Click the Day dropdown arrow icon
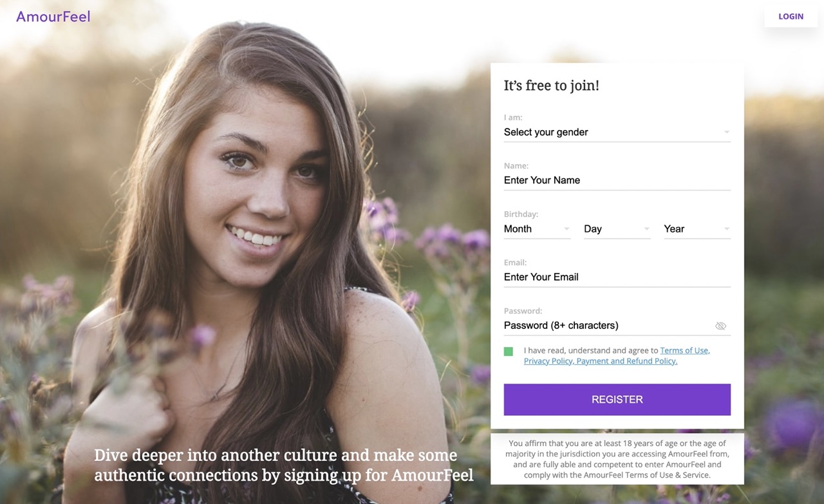This screenshot has height=504, width=824. click(646, 229)
